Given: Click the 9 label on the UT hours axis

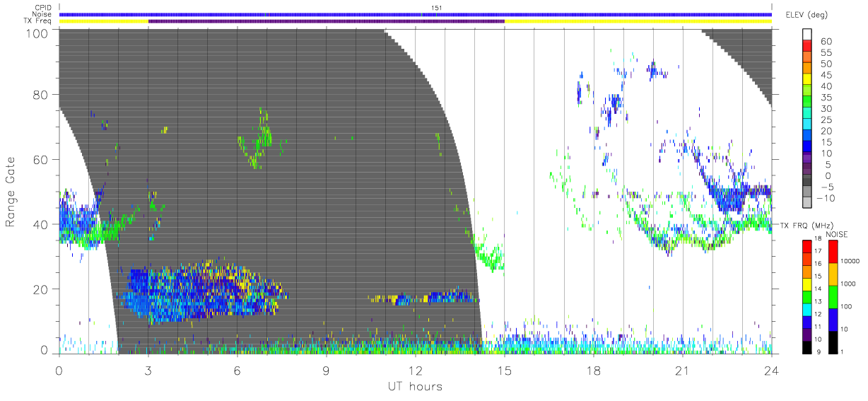Looking at the screenshot, I should [x=327, y=371].
